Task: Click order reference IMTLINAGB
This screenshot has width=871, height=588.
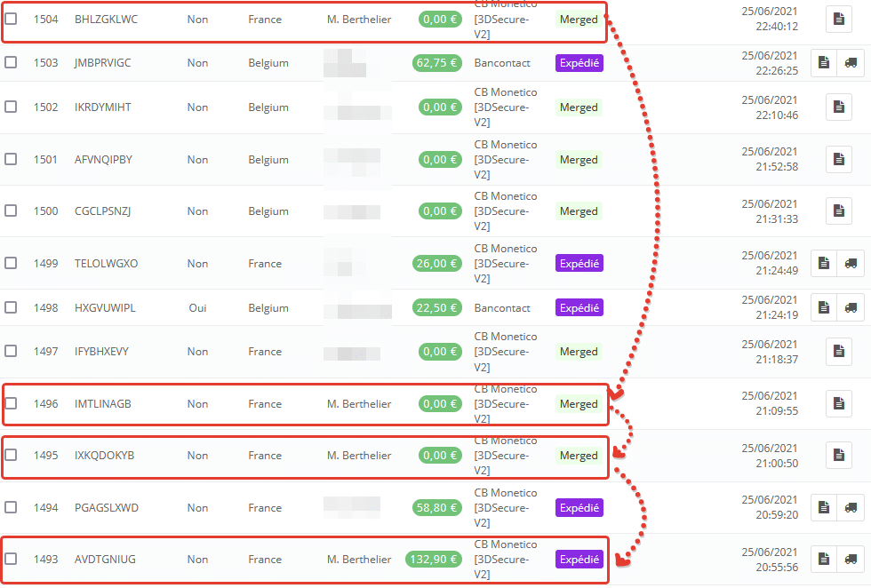Action: pos(103,403)
